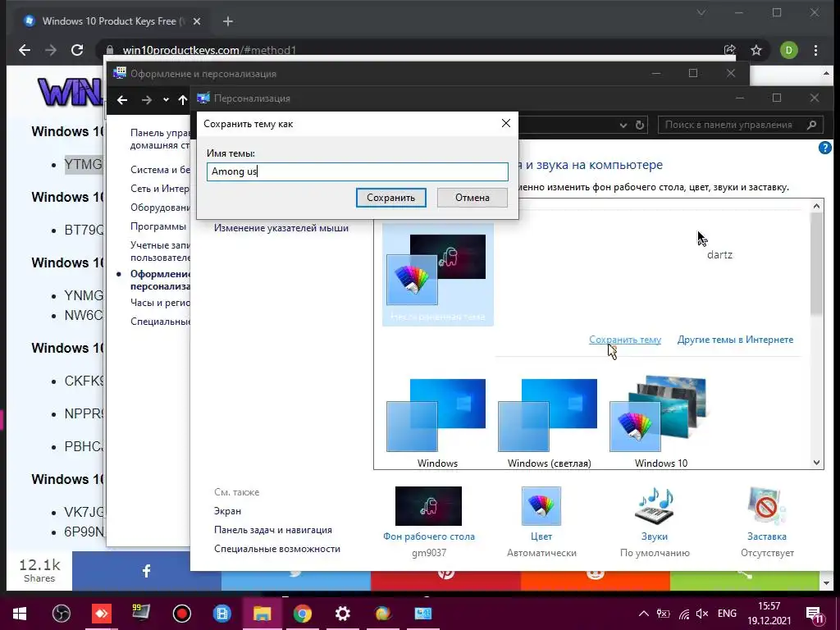Open Экран under См. также
This screenshot has width=840, height=630.
(228, 511)
